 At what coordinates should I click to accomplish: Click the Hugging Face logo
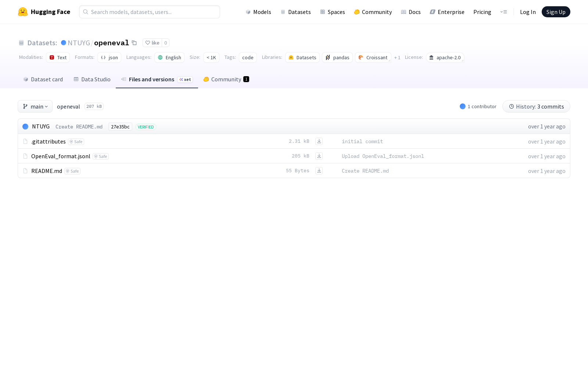[x=44, y=11]
